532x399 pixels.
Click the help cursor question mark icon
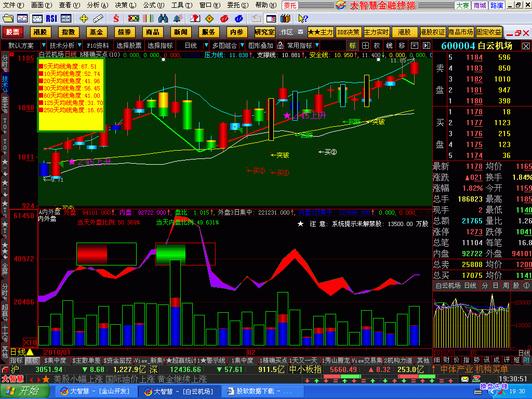(303, 19)
